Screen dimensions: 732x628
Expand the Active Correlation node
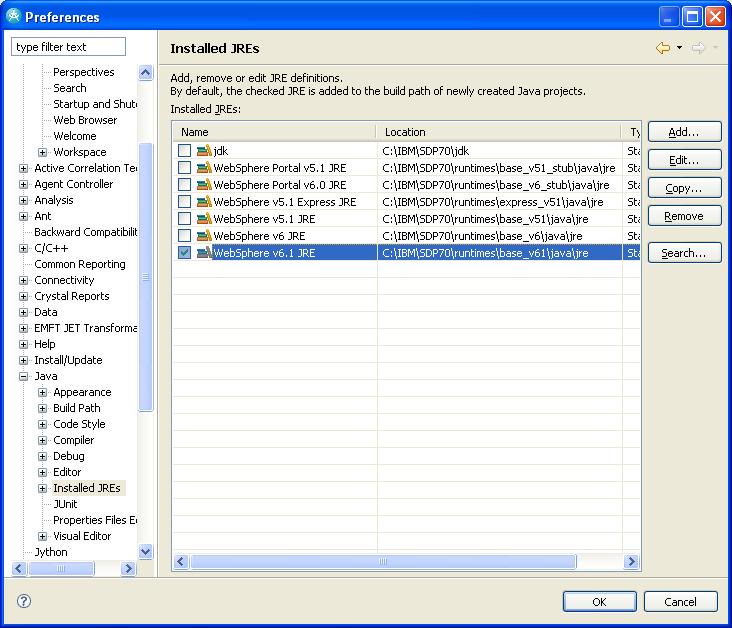[23, 168]
